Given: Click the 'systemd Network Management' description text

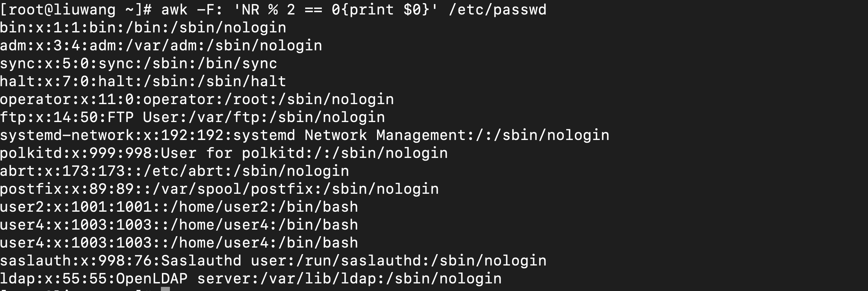Looking at the screenshot, I should [349, 135].
